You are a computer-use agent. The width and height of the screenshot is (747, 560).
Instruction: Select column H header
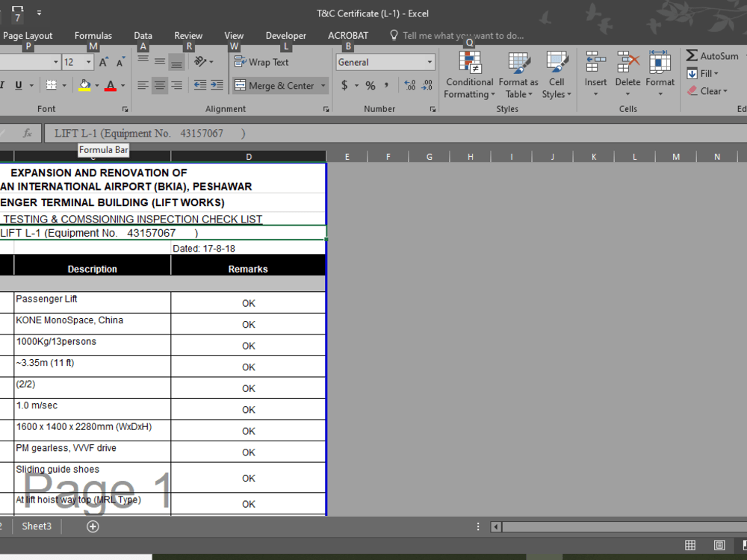[x=470, y=157]
